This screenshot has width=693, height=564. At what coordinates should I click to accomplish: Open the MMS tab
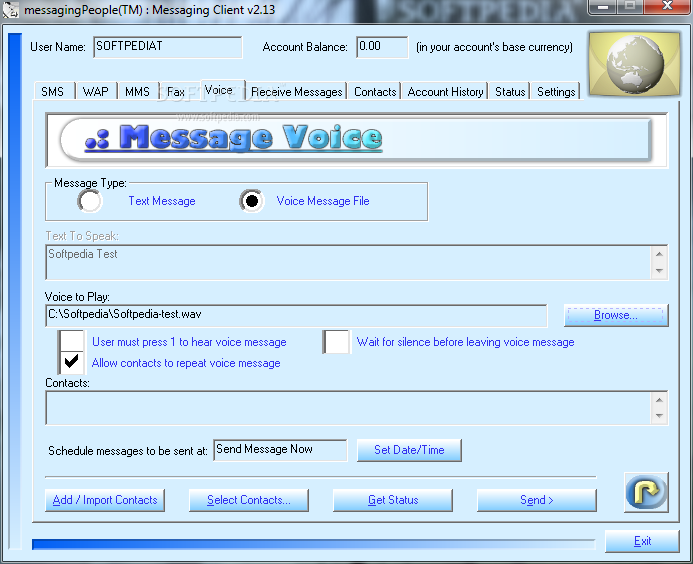point(137,91)
